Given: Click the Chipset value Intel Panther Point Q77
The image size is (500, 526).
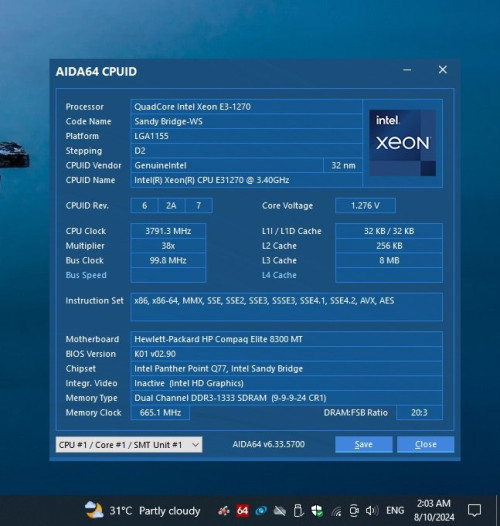Looking at the screenshot, I should (x=286, y=369).
